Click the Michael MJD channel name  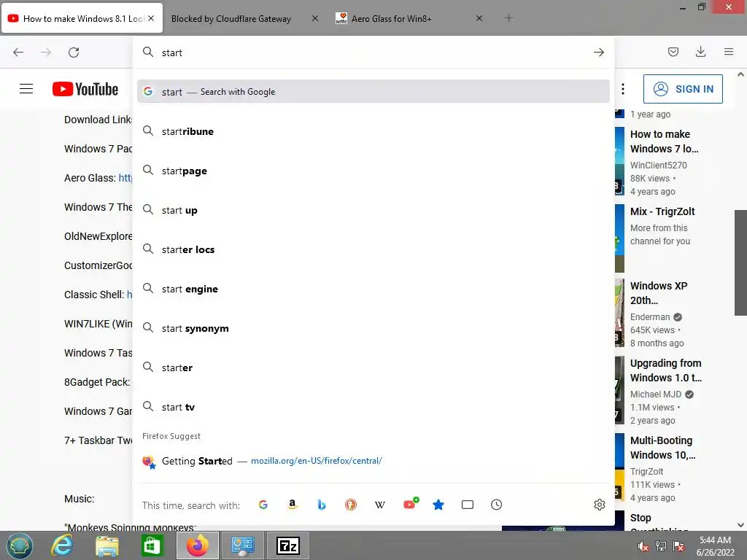click(x=656, y=394)
